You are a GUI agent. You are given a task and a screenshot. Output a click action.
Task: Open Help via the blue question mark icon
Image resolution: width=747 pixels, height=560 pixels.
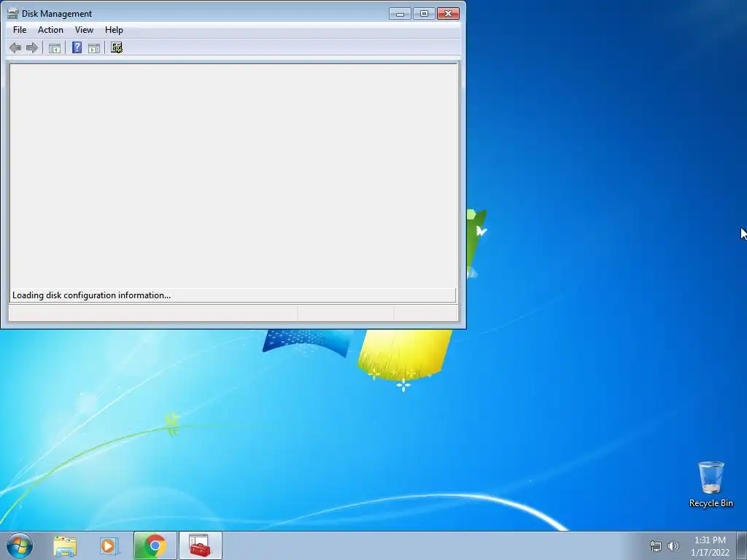[77, 47]
